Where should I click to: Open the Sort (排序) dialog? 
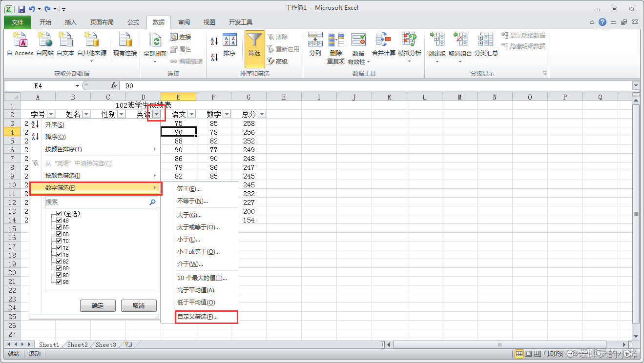(x=229, y=45)
